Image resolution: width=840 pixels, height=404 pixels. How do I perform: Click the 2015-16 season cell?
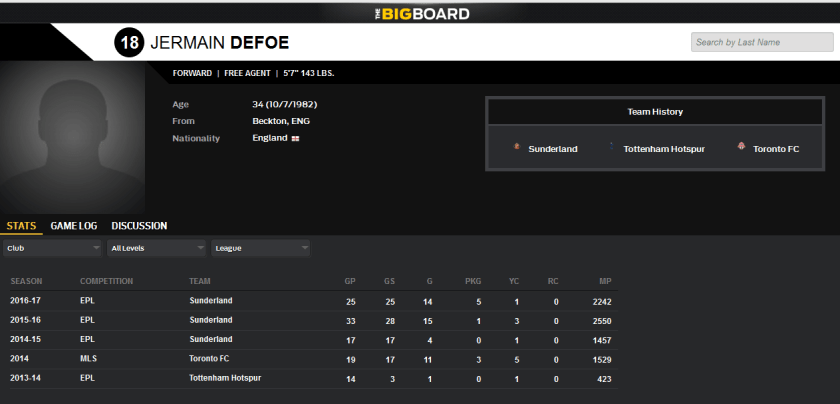(25, 320)
